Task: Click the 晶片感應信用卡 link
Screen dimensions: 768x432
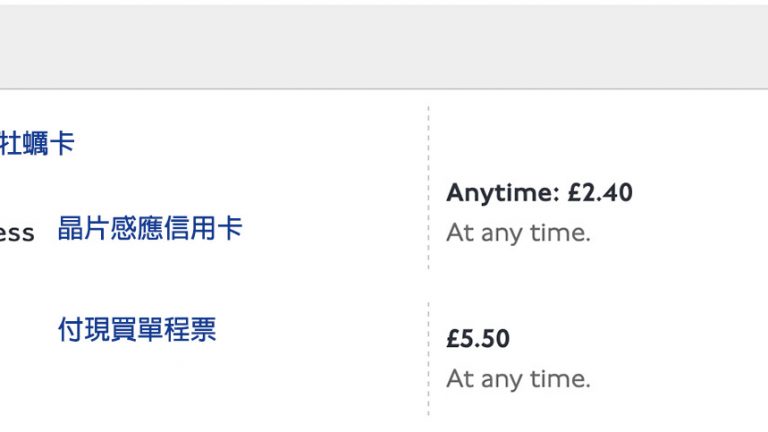Action: [150, 229]
